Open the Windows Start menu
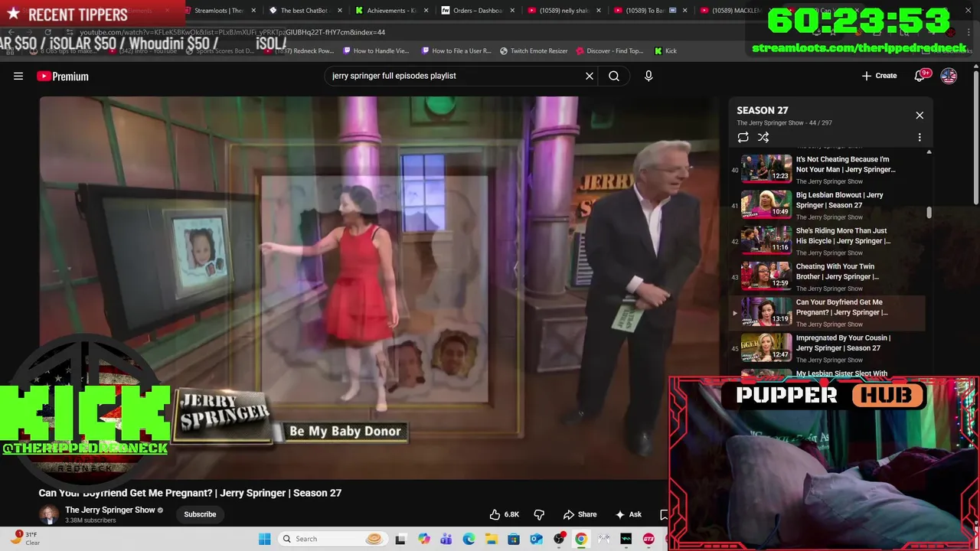 tap(264, 539)
